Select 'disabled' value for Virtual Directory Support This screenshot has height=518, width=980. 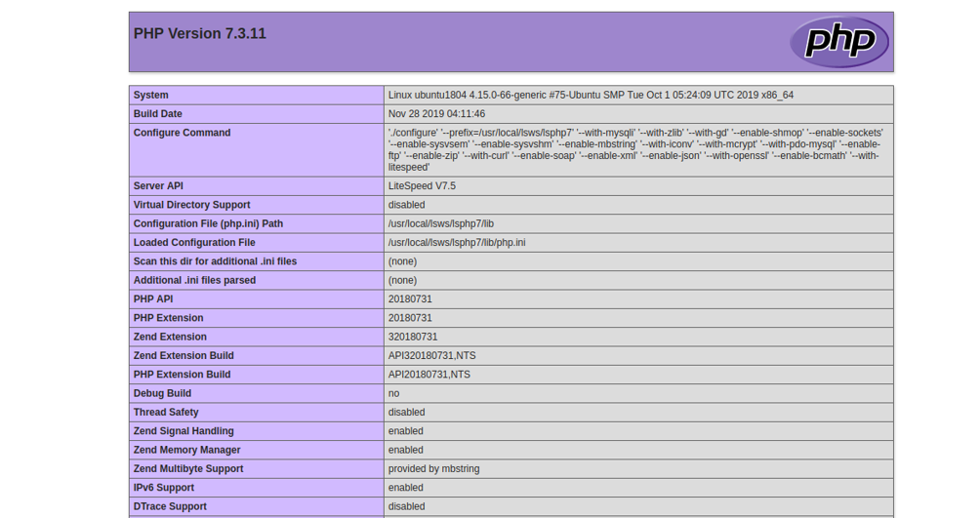coord(406,205)
